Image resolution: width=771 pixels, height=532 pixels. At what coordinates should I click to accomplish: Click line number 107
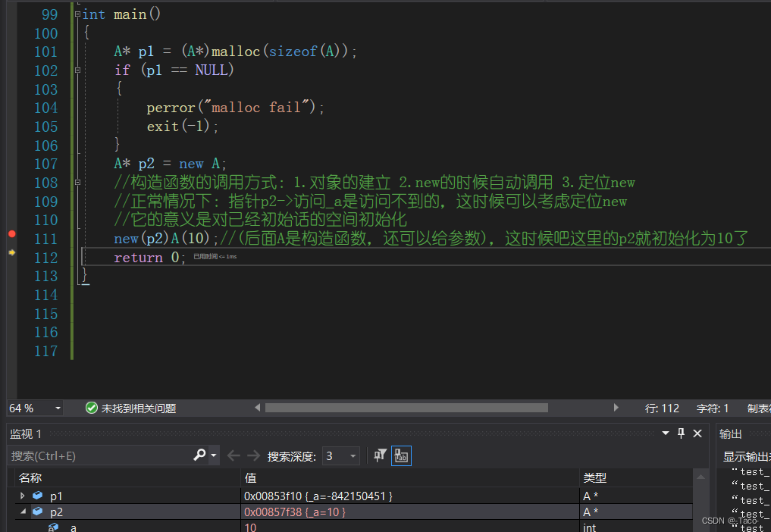click(45, 164)
